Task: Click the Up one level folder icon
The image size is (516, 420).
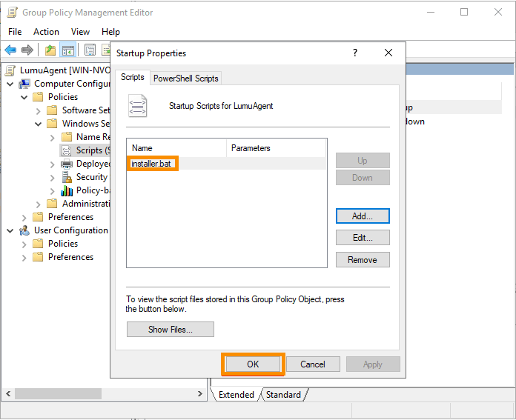Action: click(50, 50)
